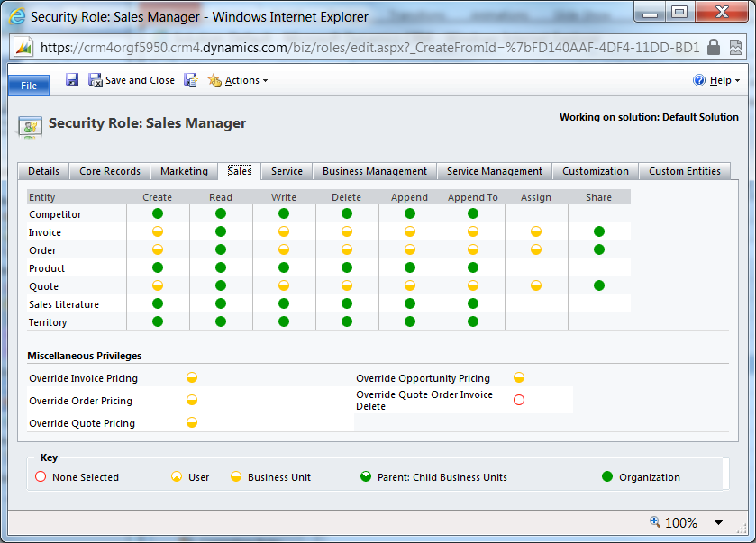Open the Help dropdown arrow

pos(738,81)
